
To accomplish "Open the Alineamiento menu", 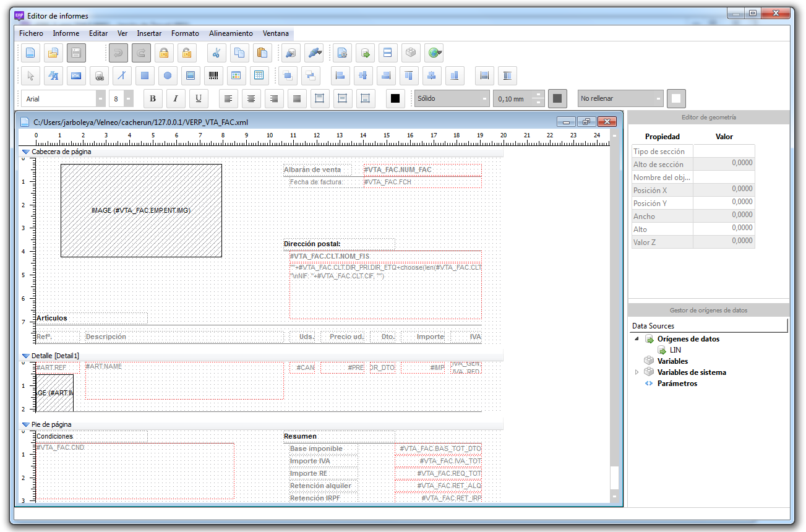I will pyautogui.click(x=231, y=33).
